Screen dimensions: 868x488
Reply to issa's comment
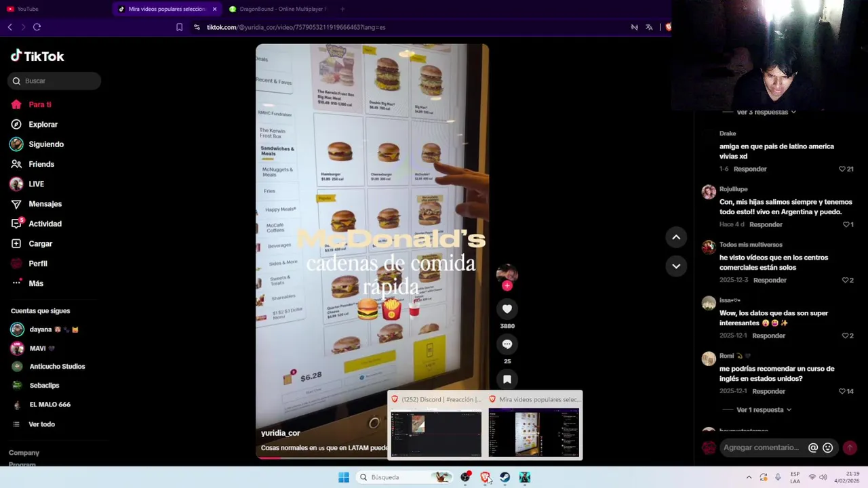[x=768, y=335]
